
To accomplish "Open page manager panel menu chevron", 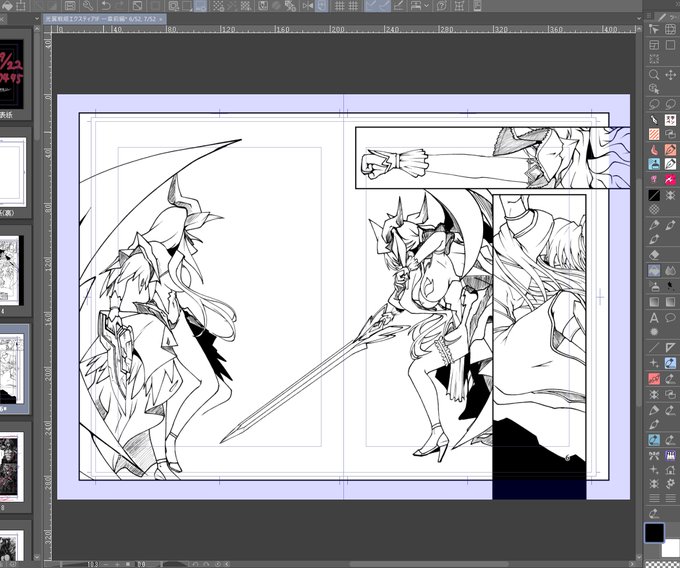I will [x=35, y=19].
